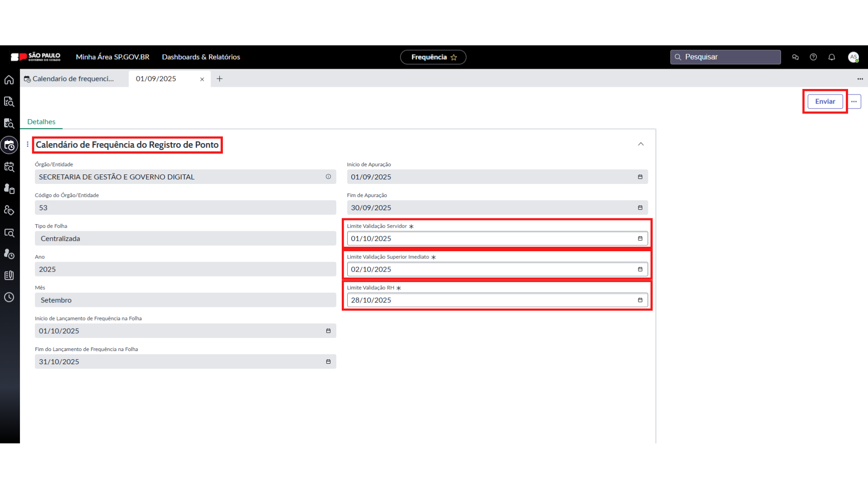Screen dimensions: 868x488
Task: Open more actions menu beside Enviar
Action: (854, 102)
